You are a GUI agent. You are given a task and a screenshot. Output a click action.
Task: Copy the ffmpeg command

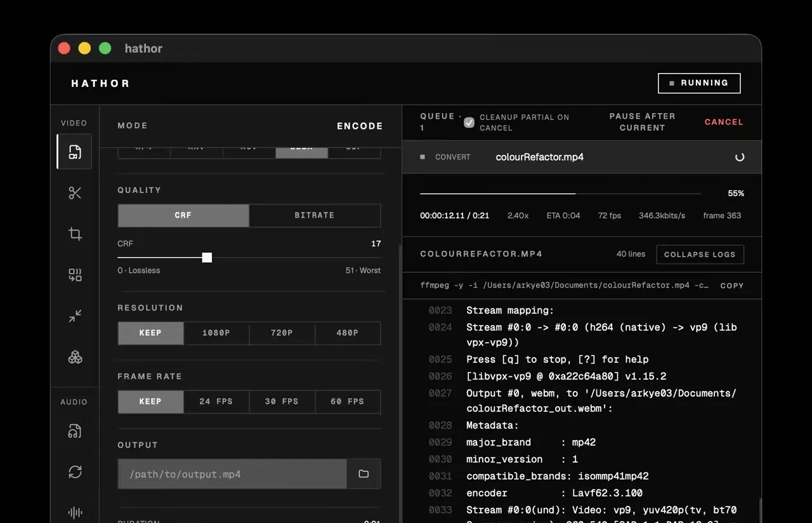731,286
